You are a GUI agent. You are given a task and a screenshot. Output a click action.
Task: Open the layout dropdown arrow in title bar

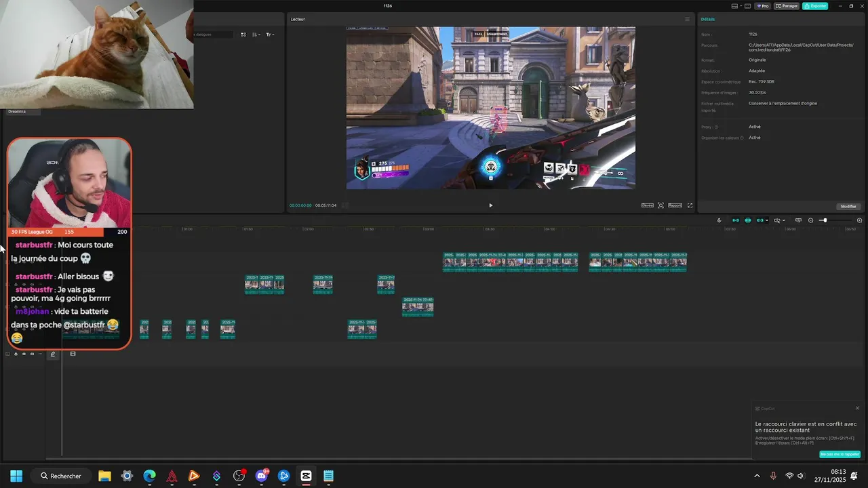click(x=741, y=5)
